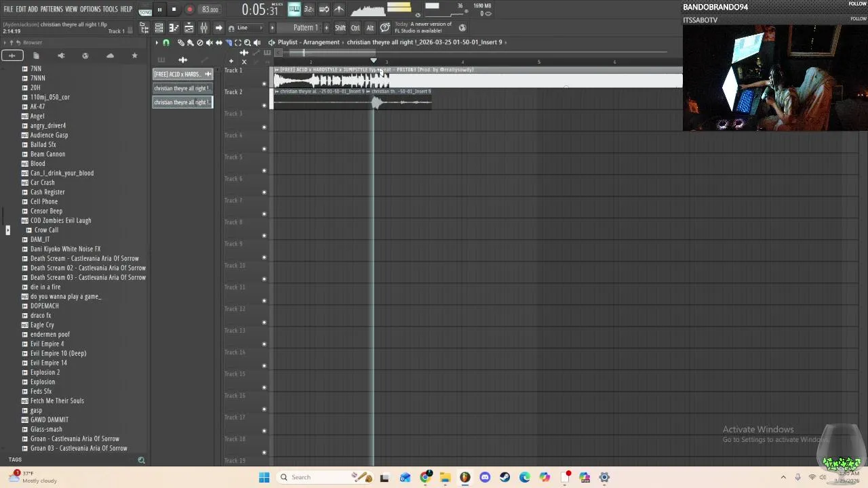Open the FILE menu

click(x=8, y=9)
